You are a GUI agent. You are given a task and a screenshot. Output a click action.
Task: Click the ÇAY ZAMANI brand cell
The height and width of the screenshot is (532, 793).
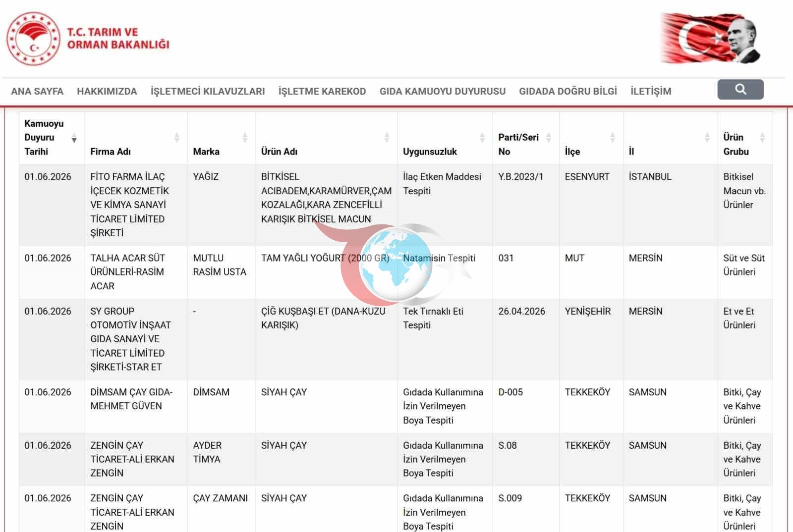click(222, 509)
